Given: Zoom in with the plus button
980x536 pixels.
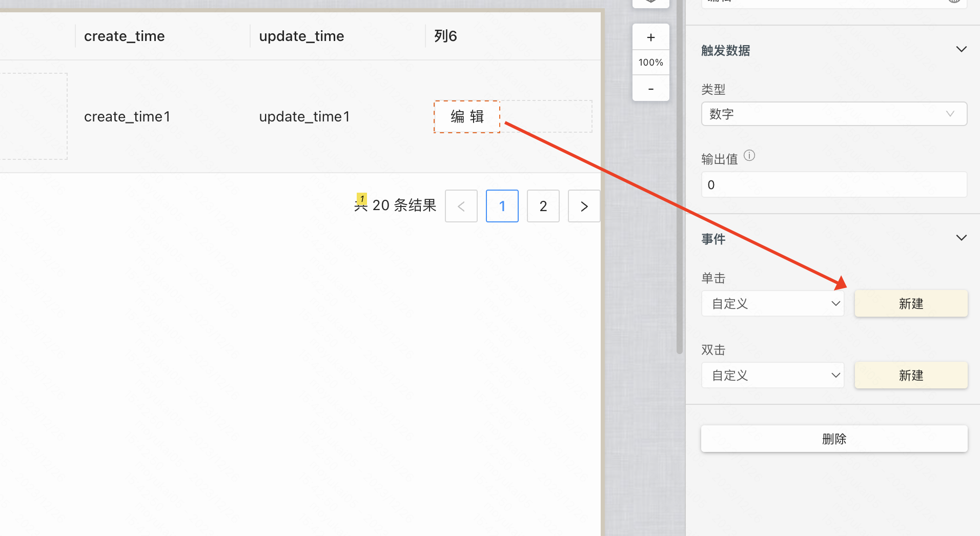Looking at the screenshot, I should tap(651, 37).
